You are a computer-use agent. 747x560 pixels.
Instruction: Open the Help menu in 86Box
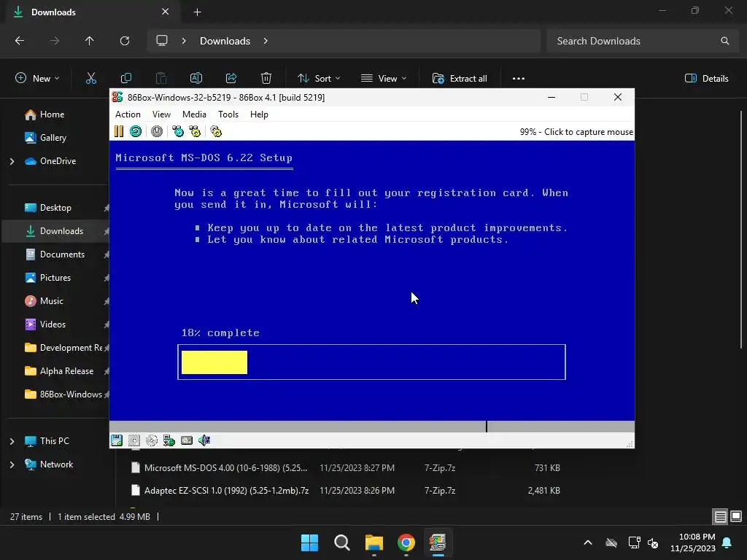pyautogui.click(x=259, y=114)
